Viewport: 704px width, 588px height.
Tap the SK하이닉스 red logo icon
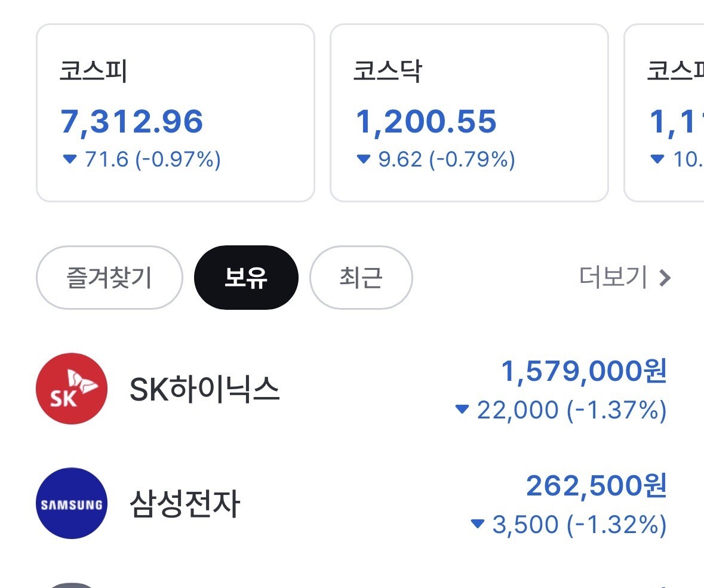pos(72,389)
